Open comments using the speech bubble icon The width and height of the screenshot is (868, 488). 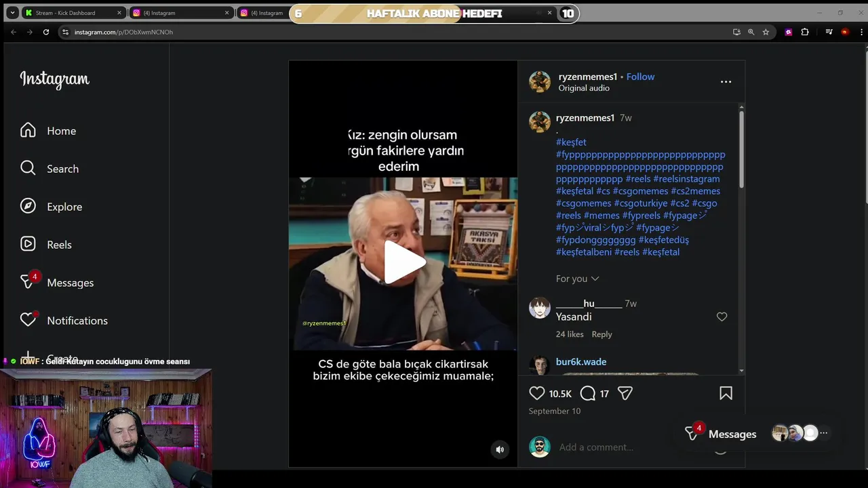pos(588,393)
